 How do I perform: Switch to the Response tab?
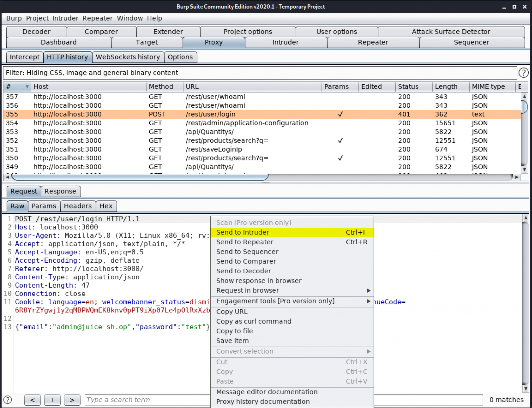click(61, 191)
